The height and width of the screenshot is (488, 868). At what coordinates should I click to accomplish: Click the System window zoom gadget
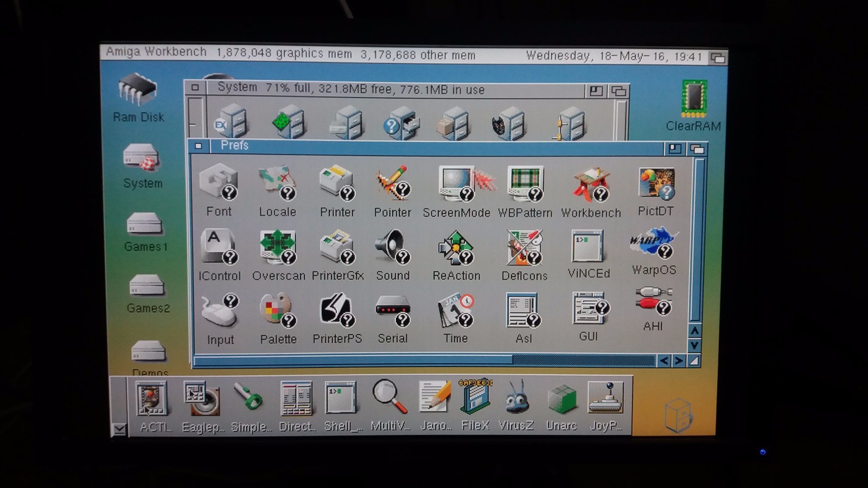[596, 91]
